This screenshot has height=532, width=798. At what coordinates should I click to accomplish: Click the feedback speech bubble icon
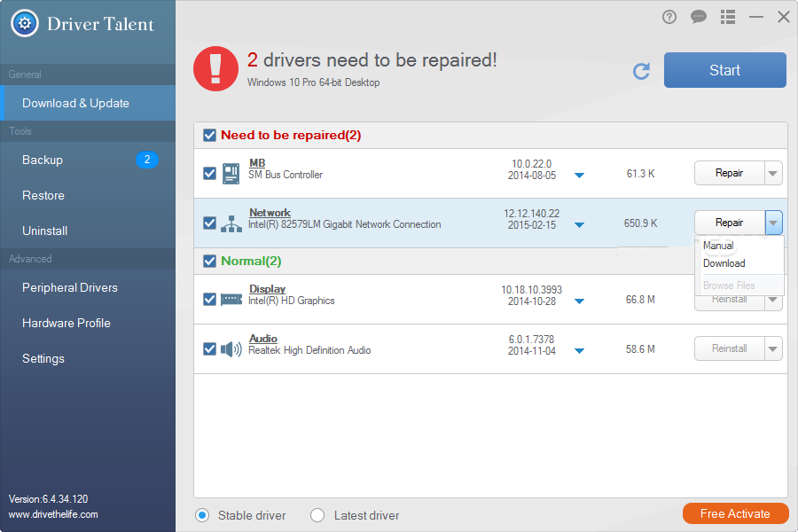point(699,16)
